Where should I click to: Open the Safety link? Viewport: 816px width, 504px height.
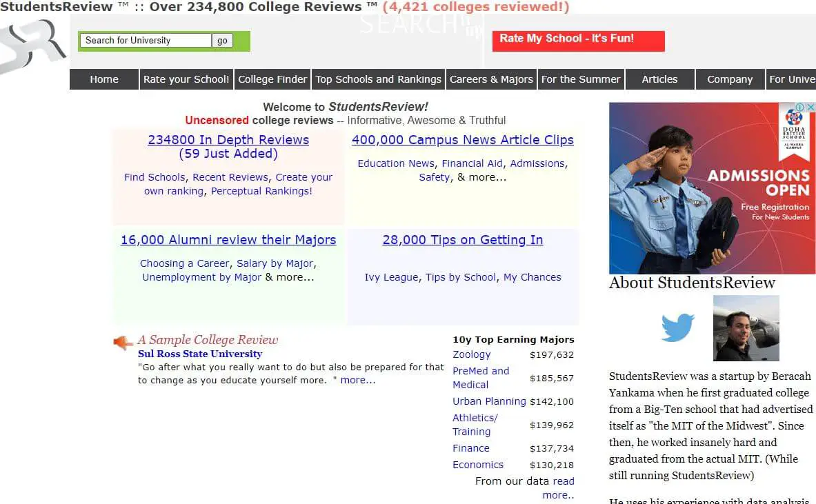pyautogui.click(x=435, y=177)
